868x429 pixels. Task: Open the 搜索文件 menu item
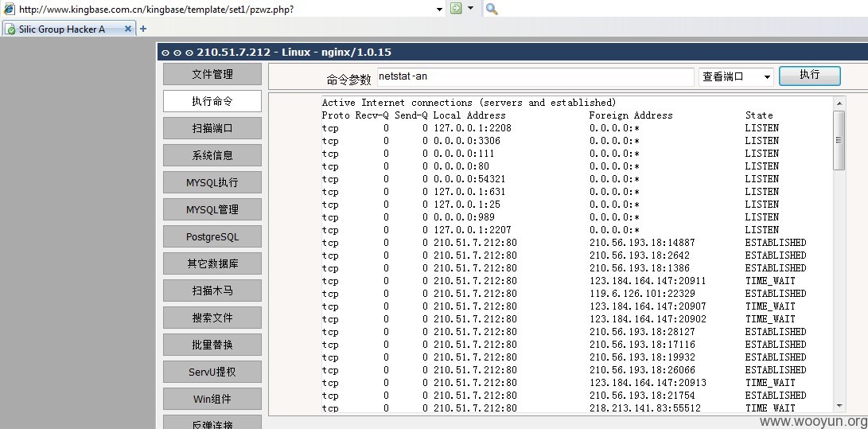(212, 318)
